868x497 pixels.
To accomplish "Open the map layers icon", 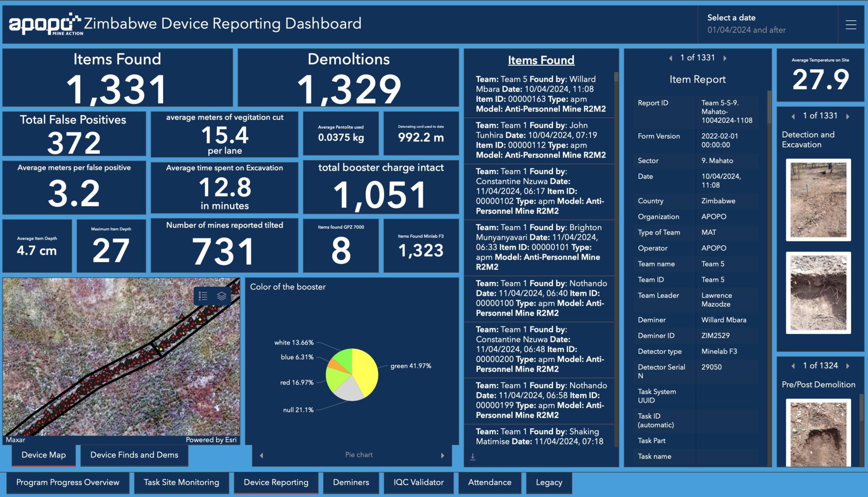I will 222,296.
